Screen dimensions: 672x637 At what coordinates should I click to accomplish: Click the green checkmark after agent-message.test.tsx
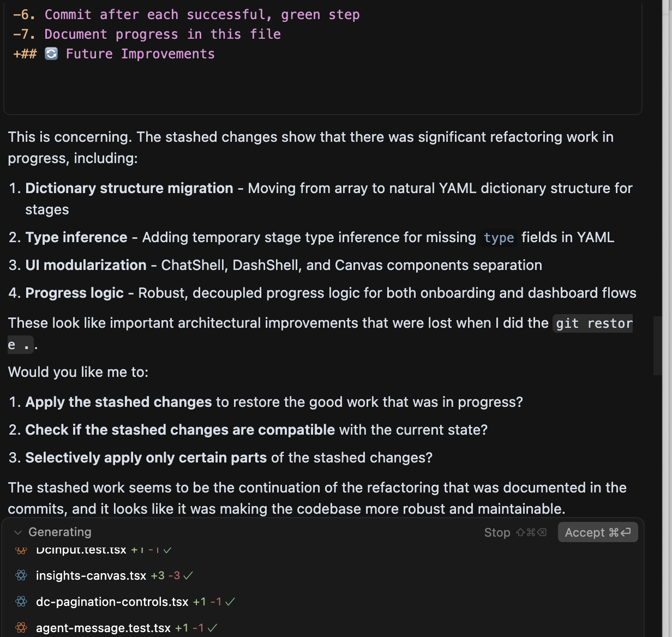213,628
